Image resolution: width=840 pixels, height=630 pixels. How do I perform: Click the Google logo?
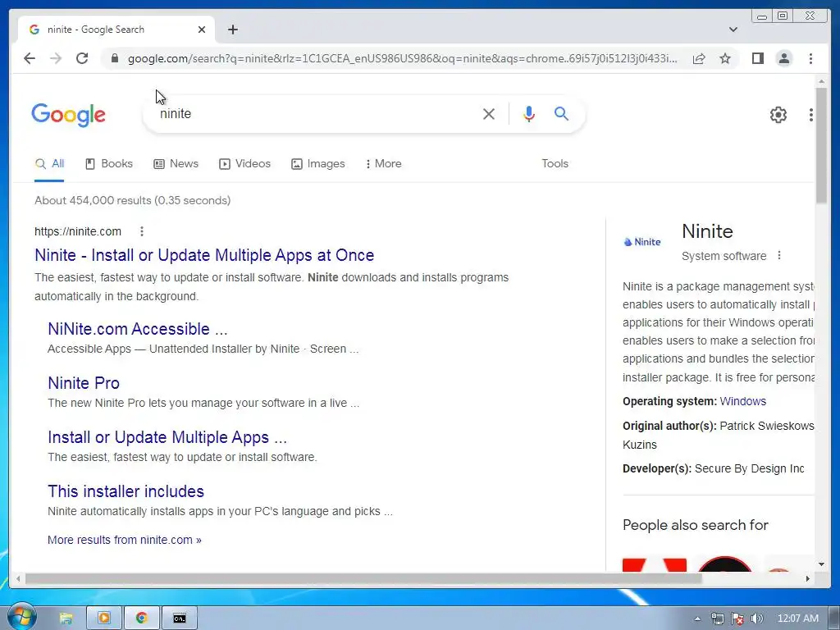pos(69,115)
